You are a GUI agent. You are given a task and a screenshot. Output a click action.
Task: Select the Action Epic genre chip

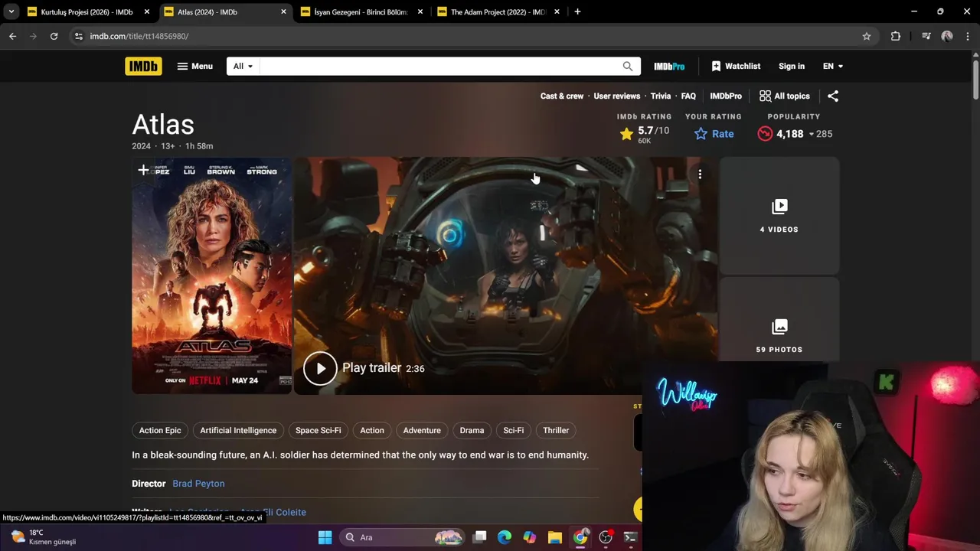point(160,430)
